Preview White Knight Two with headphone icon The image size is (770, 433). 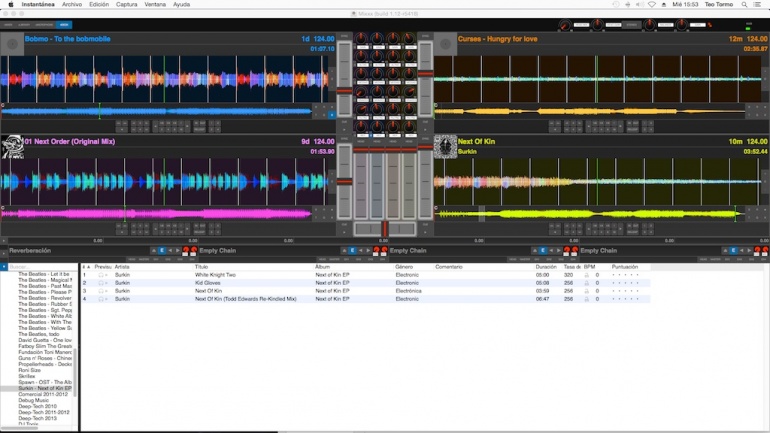(x=101, y=275)
